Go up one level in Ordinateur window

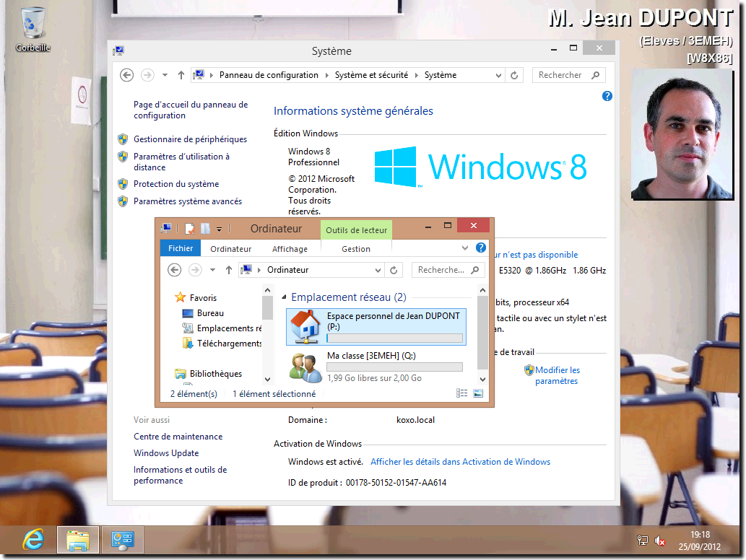tap(229, 270)
